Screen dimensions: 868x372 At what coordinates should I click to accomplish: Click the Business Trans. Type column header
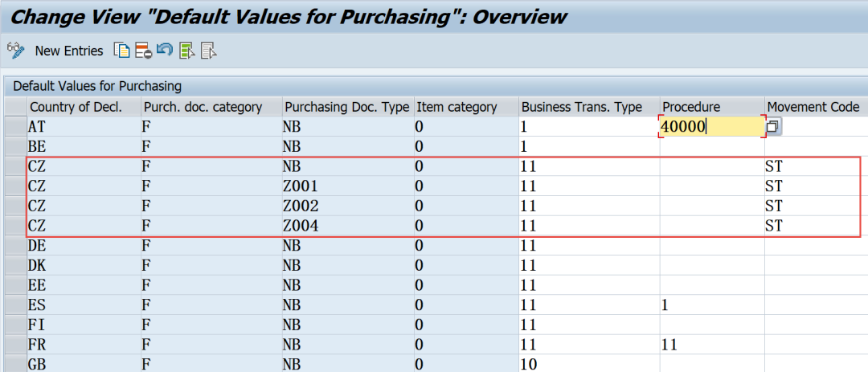point(590,107)
